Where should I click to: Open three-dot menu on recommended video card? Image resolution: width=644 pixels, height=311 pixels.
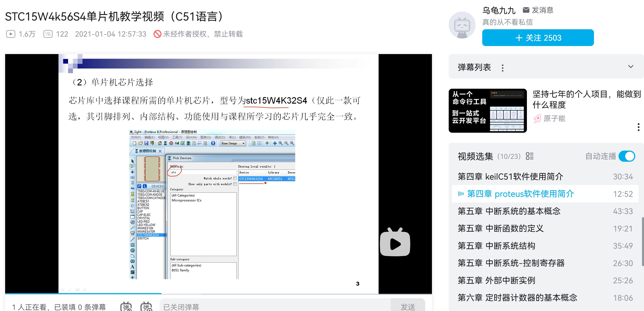[x=638, y=127]
